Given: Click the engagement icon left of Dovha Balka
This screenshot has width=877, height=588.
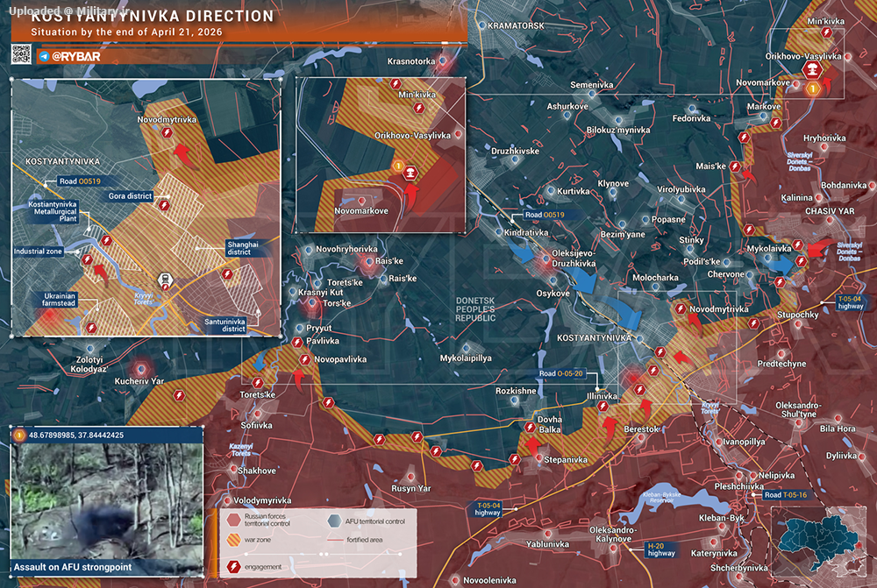Looking at the screenshot, I should tap(529, 428).
